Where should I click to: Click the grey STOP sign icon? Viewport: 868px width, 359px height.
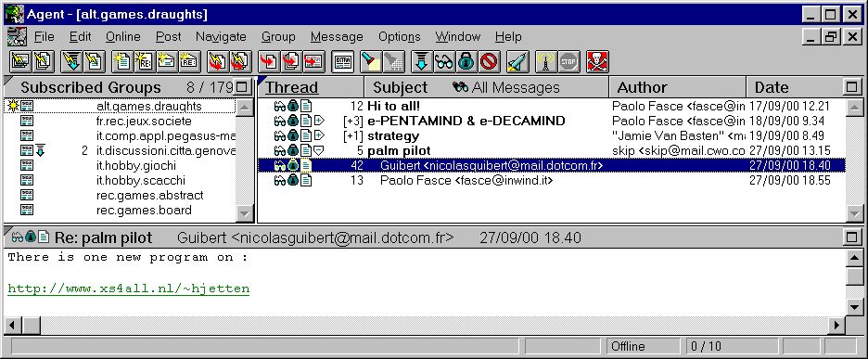tap(568, 61)
